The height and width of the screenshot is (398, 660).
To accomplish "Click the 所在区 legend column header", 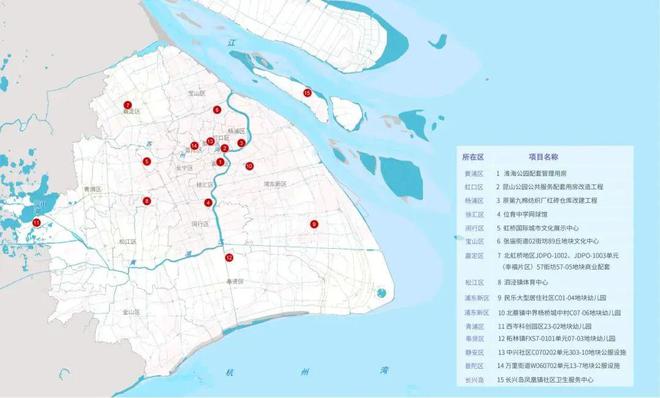I will [473, 157].
